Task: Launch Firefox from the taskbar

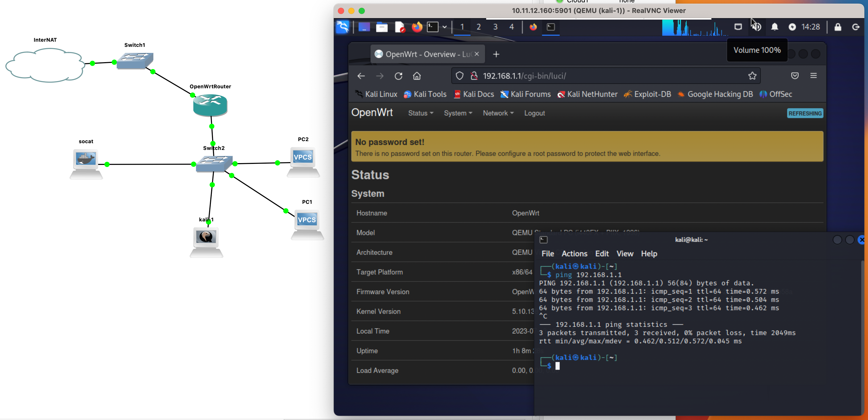Action: pos(416,27)
